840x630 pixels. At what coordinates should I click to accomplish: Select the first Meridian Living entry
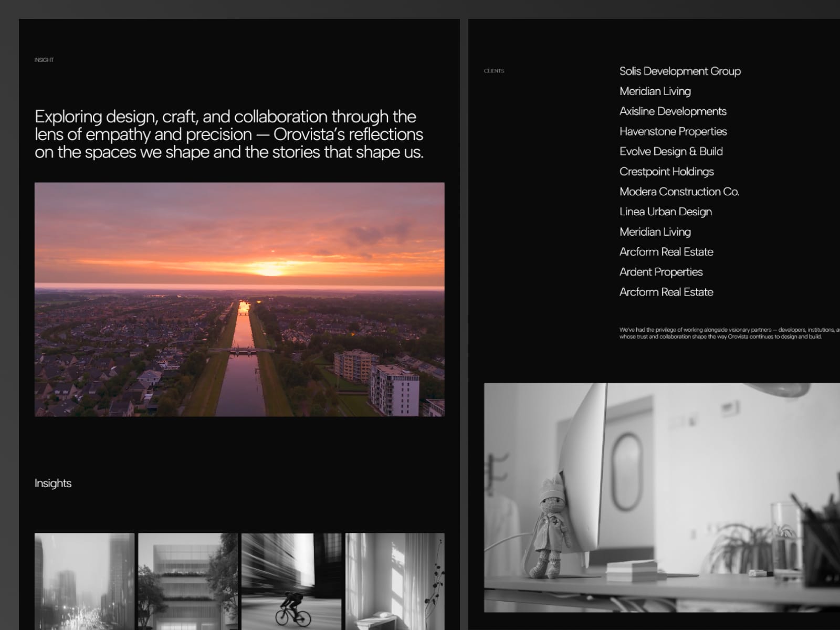655,91
